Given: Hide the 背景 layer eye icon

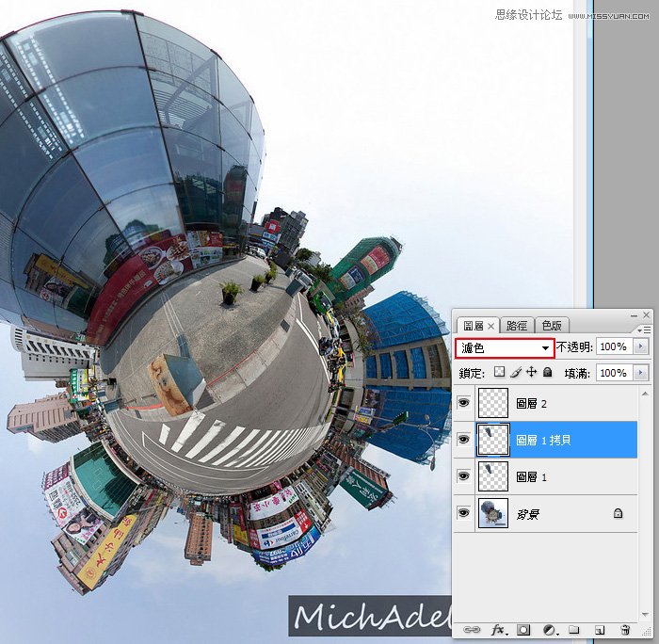Looking at the screenshot, I should [463, 513].
